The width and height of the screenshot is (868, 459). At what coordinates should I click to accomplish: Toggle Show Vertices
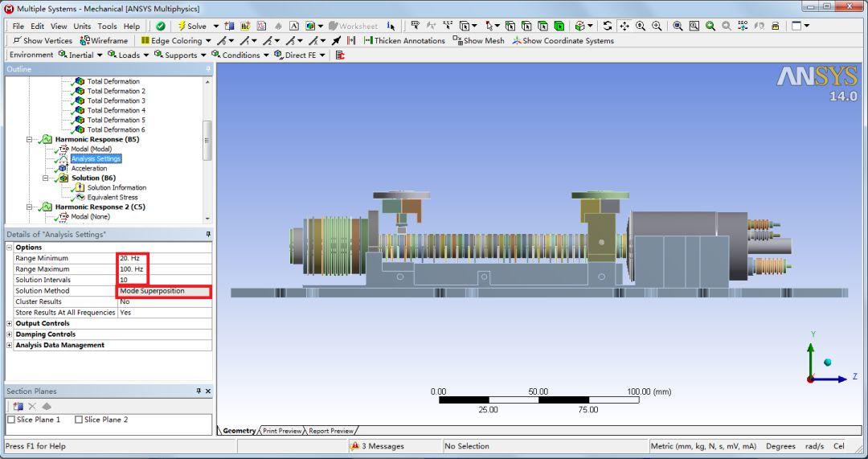43,40
